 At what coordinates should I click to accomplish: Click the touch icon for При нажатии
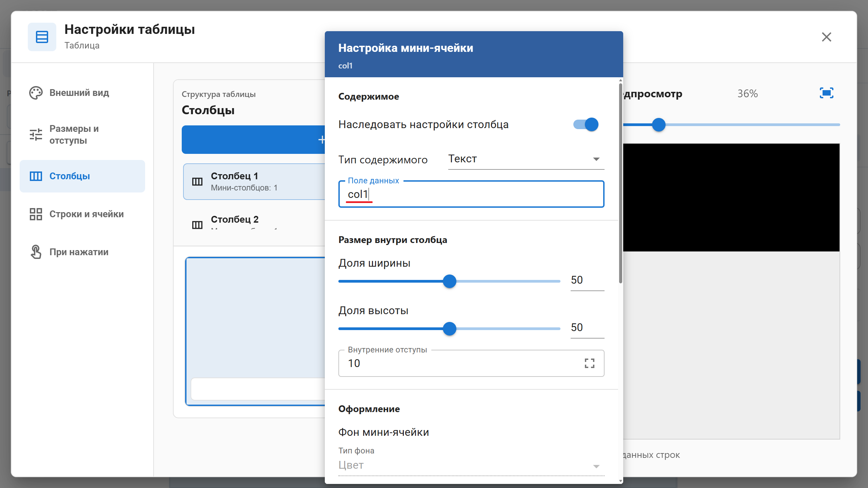pyautogui.click(x=36, y=252)
